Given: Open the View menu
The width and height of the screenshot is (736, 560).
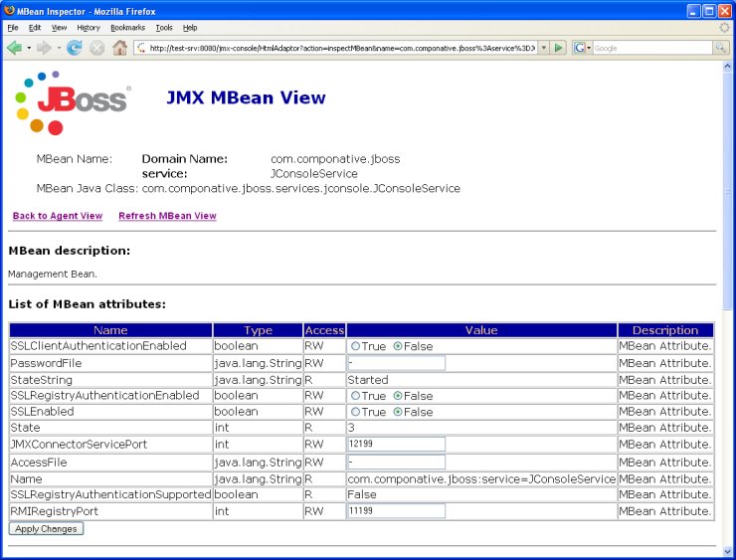Looking at the screenshot, I should pyautogui.click(x=59, y=28).
